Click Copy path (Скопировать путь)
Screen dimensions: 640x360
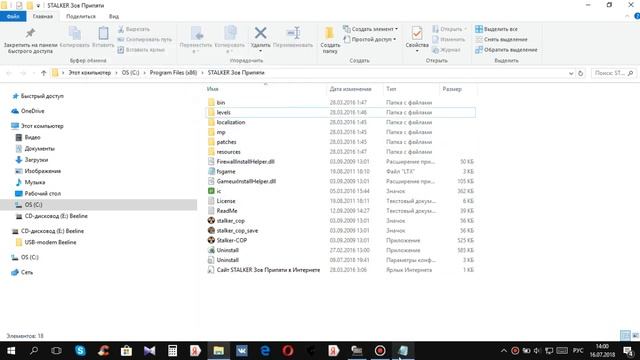(x=144, y=39)
